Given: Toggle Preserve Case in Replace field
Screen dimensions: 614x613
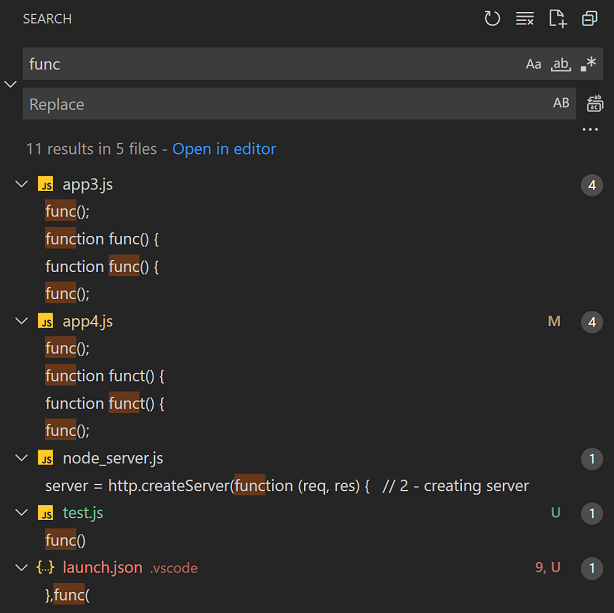Looking at the screenshot, I should tap(561, 104).
